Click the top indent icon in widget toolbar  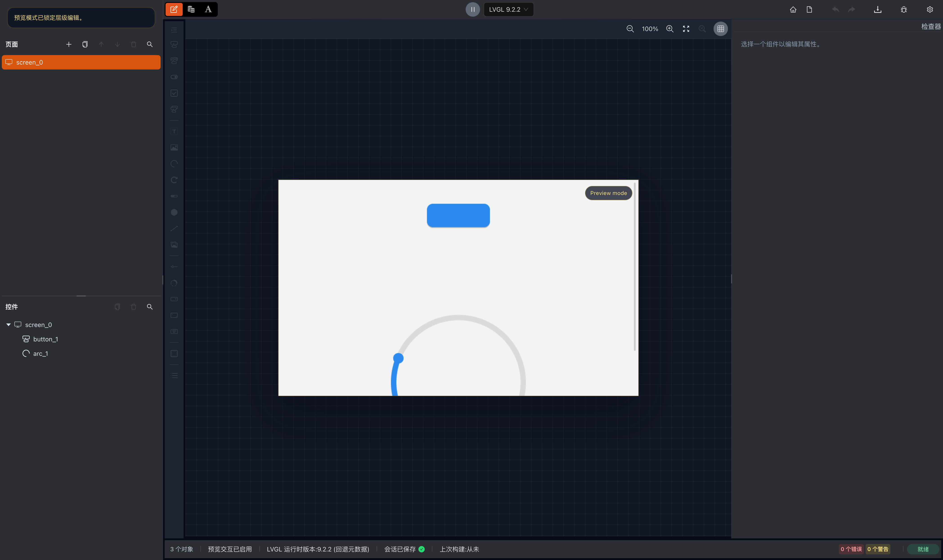click(174, 30)
